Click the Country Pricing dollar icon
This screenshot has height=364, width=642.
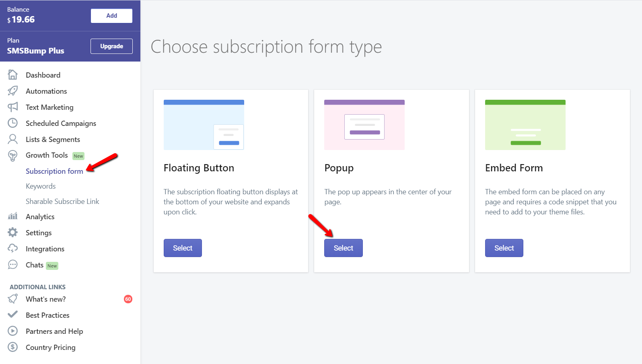coord(13,347)
